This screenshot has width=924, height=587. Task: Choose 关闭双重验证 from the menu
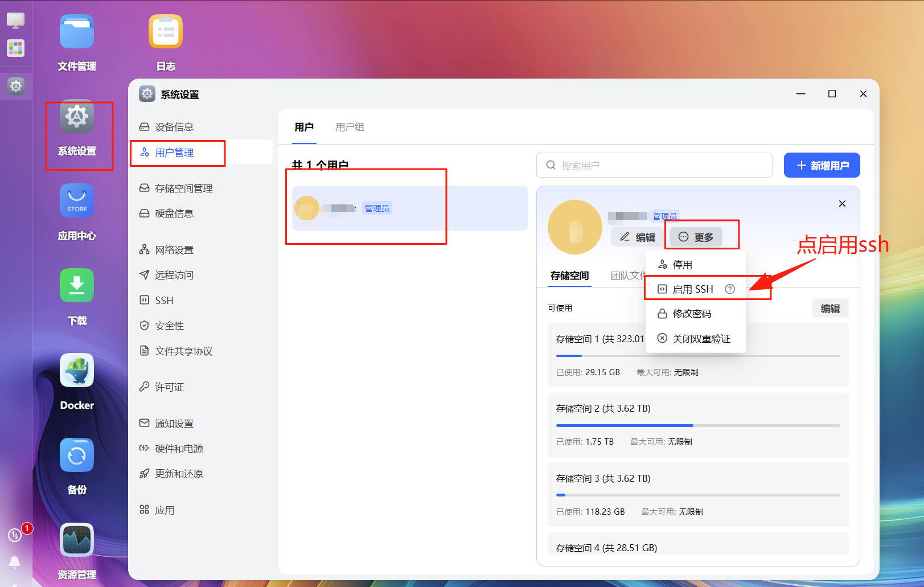[696, 339]
